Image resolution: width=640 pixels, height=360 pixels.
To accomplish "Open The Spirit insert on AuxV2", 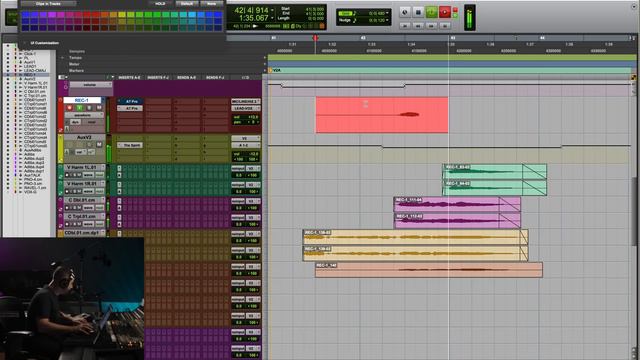I will point(130,145).
